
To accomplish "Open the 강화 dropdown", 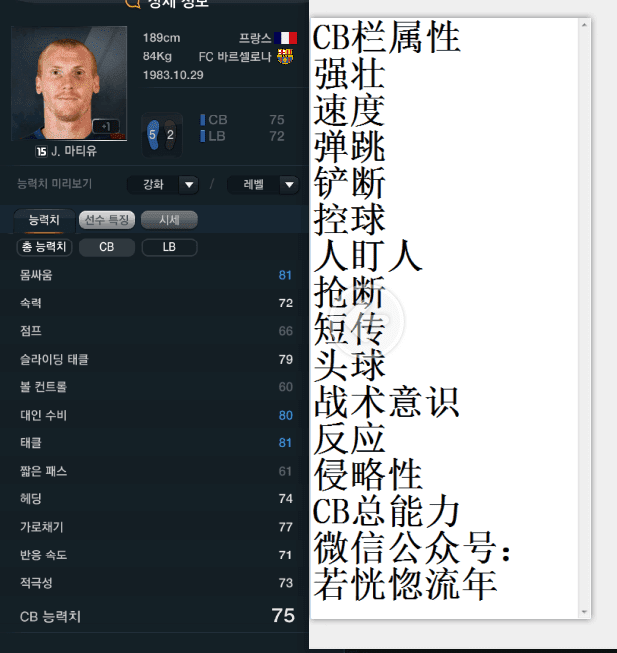I will pyautogui.click(x=162, y=184).
